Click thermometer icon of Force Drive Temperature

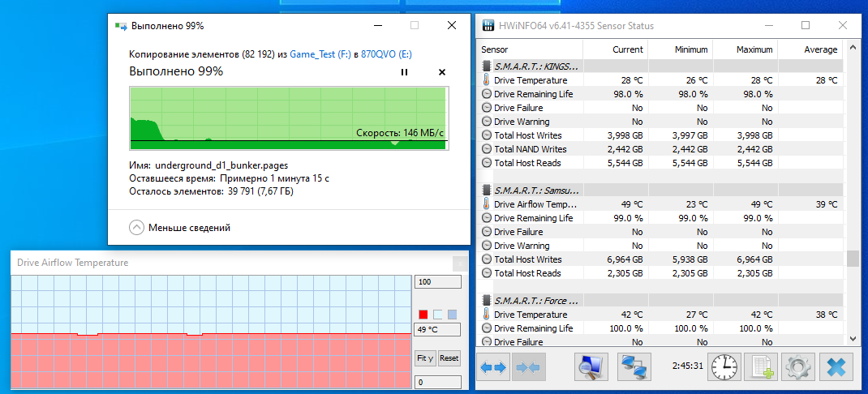click(x=487, y=315)
